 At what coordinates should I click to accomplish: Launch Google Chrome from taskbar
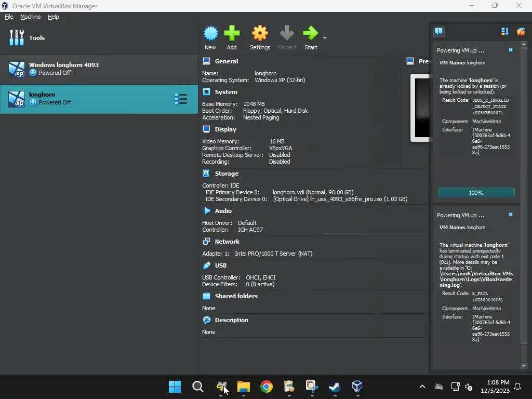(267, 387)
